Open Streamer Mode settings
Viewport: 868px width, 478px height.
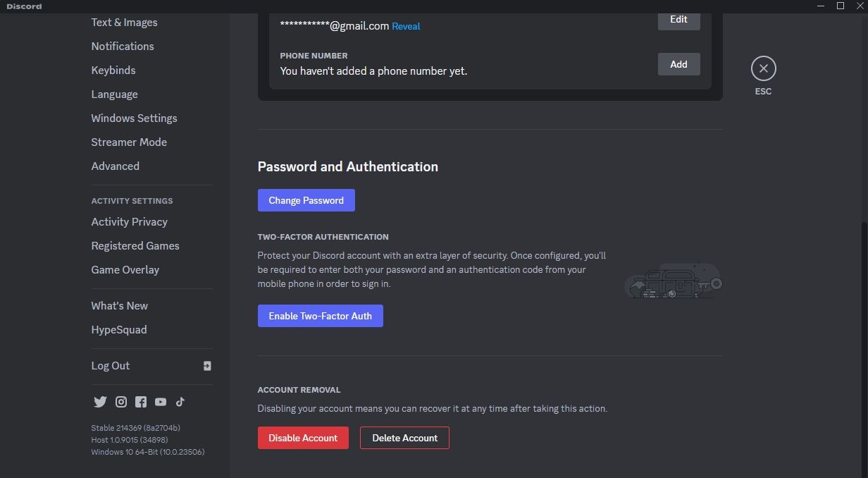click(129, 142)
